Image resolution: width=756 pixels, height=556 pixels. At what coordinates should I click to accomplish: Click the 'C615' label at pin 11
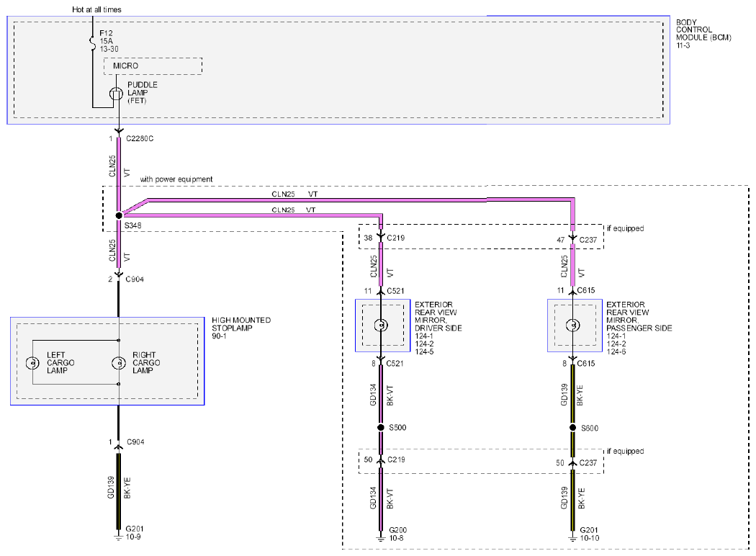pos(586,290)
